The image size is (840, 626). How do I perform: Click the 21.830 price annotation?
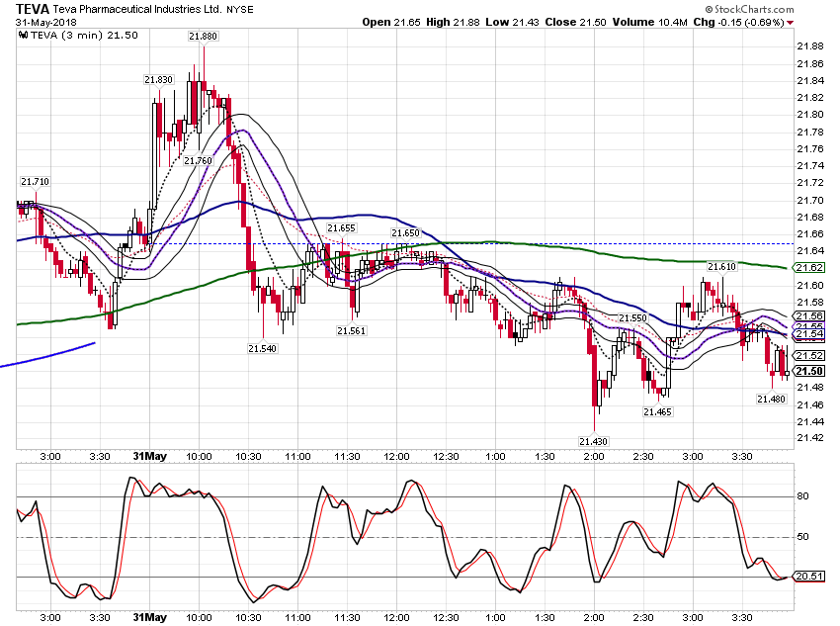(x=158, y=80)
